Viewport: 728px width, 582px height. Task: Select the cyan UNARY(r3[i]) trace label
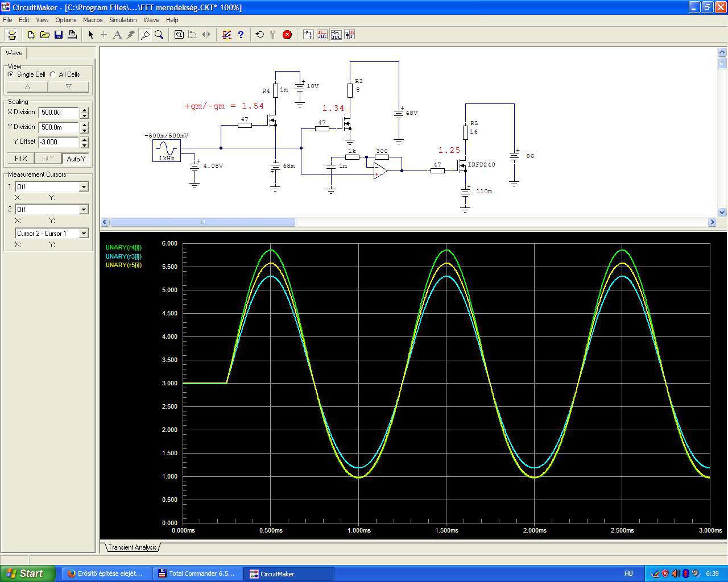click(123, 256)
